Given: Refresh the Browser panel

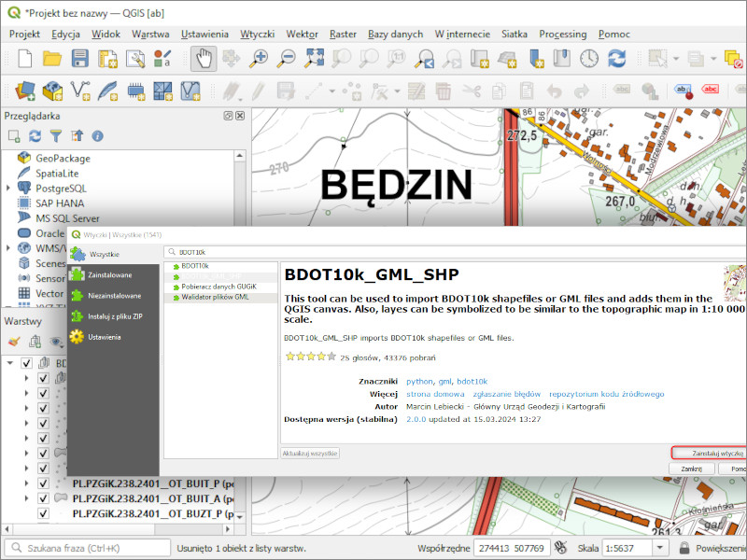Looking at the screenshot, I should coord(35,136).
